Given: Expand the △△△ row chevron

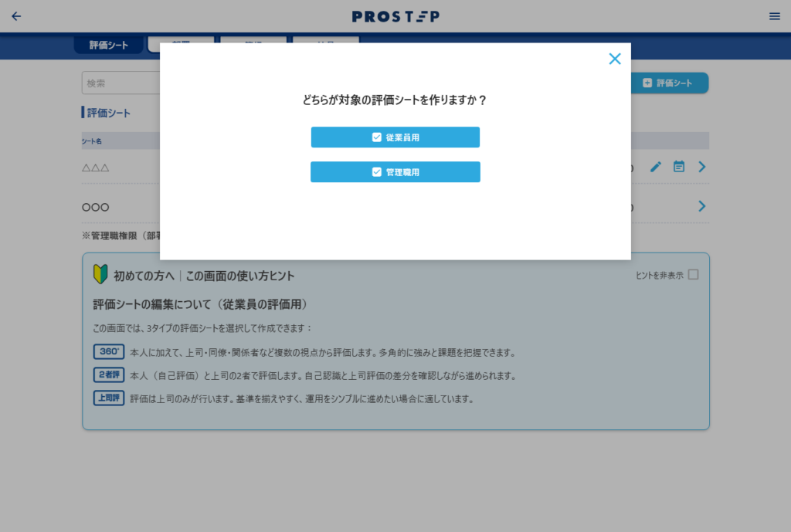Looking at the screenshot, I should coord(702,167).
